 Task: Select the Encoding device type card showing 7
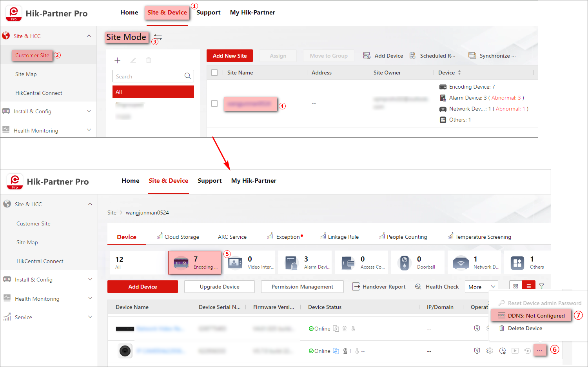tap(195, 263)
